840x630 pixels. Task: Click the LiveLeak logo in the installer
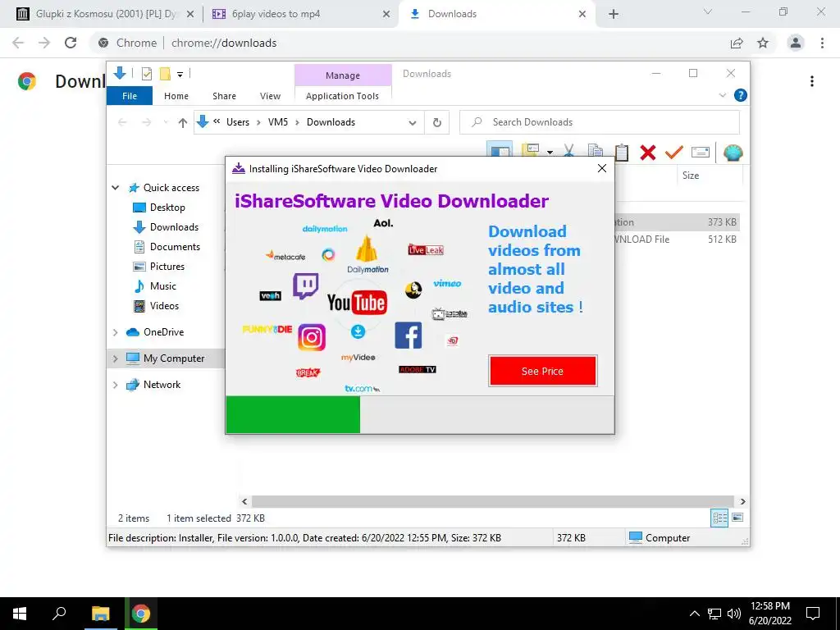point(426,249)
